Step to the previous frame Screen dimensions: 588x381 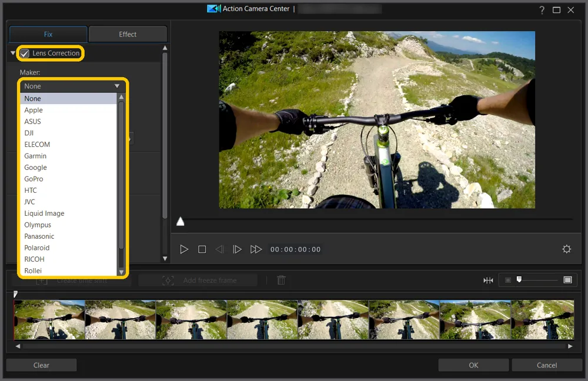[220, 249]
